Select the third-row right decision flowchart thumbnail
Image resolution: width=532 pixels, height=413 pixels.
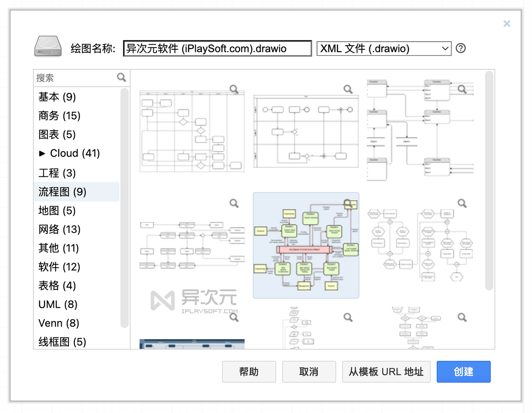[415, 328]
